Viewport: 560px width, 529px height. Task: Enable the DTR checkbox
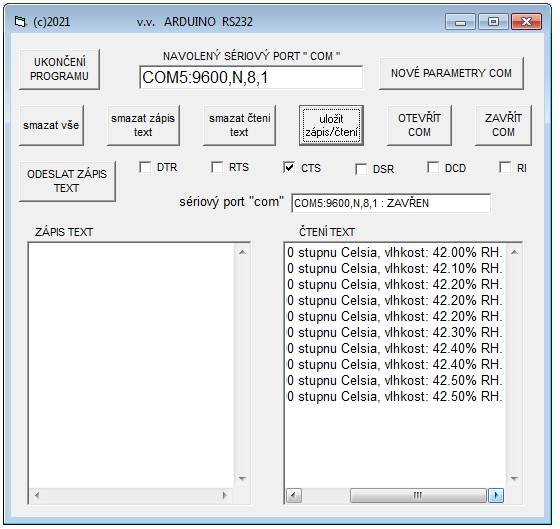click(145, 167)
